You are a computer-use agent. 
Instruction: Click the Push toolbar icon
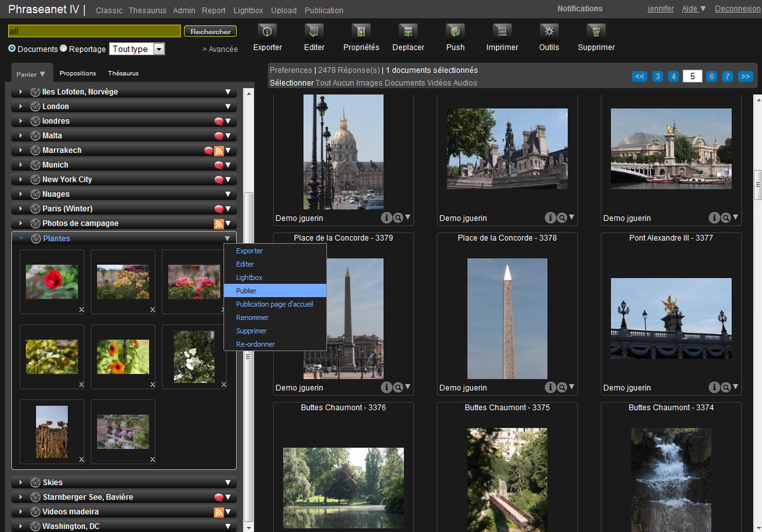click(455, 32)
